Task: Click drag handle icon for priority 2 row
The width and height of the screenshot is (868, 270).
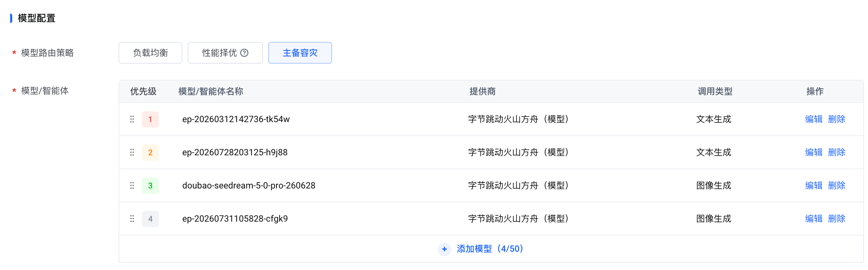Action: point(132,152)
